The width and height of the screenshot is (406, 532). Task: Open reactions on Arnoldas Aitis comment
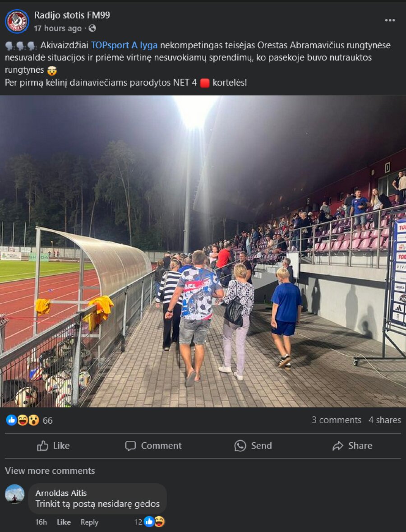click(x=150, y=522)
